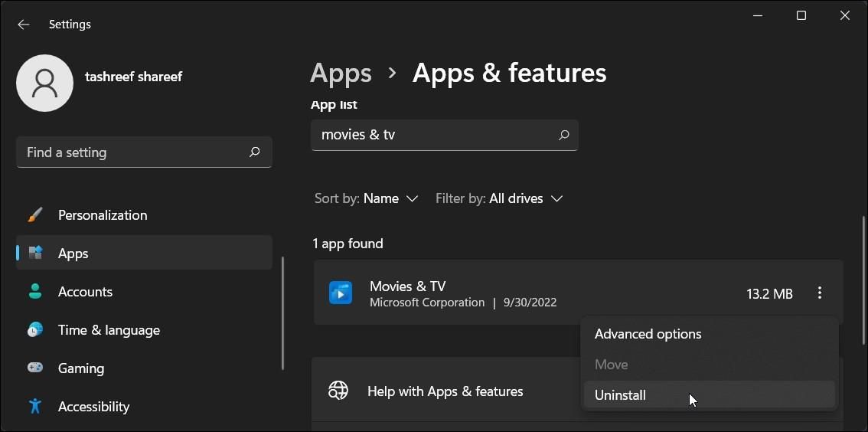Click the app list search box

point(432,135)
